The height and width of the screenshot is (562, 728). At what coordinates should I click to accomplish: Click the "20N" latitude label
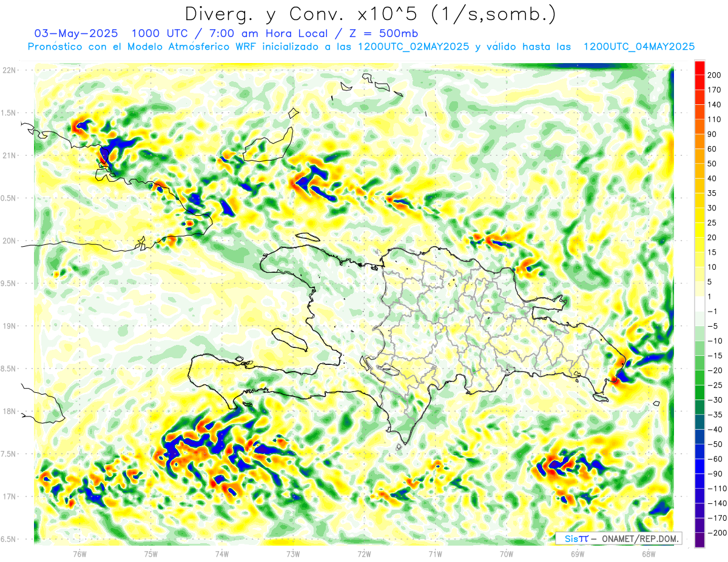point(10,241)
